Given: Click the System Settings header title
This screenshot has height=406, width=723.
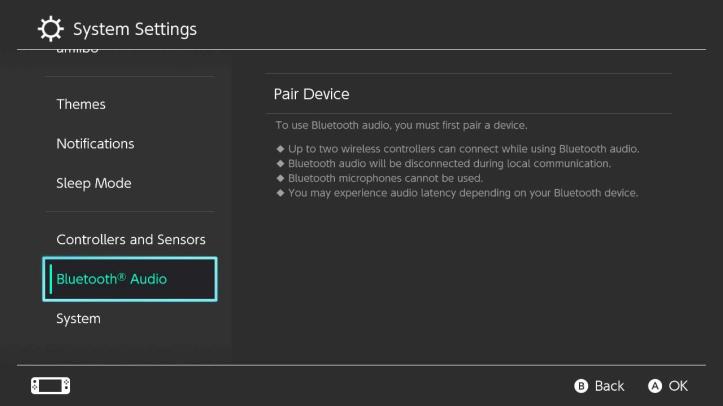Looking at the screenshot, I should [x=135, y=29].
